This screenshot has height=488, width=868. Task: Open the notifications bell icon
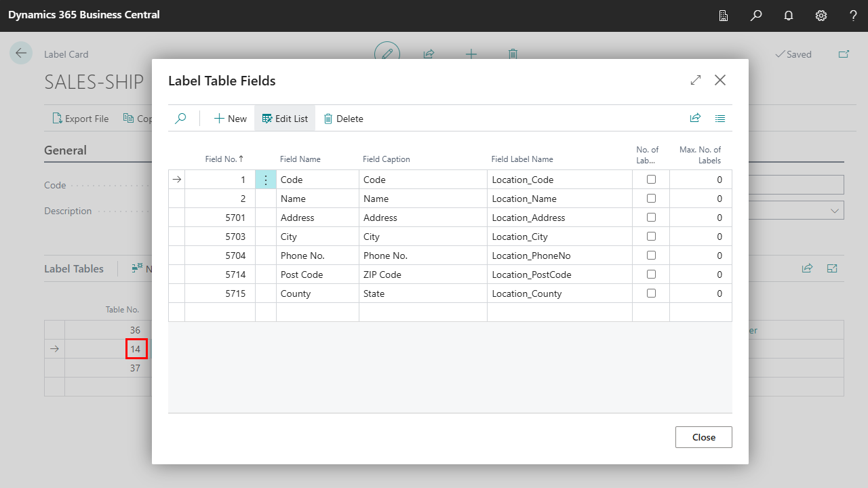click(x=789, y=16)
